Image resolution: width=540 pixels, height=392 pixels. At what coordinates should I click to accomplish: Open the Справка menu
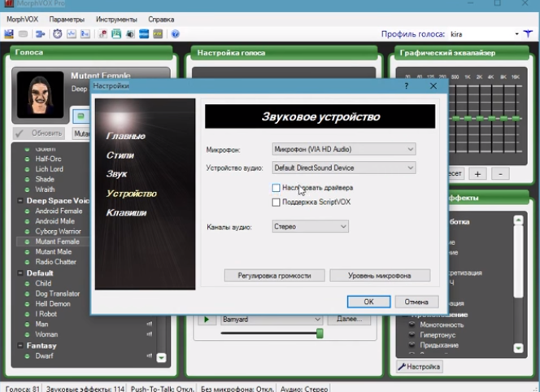click(161, 20)
